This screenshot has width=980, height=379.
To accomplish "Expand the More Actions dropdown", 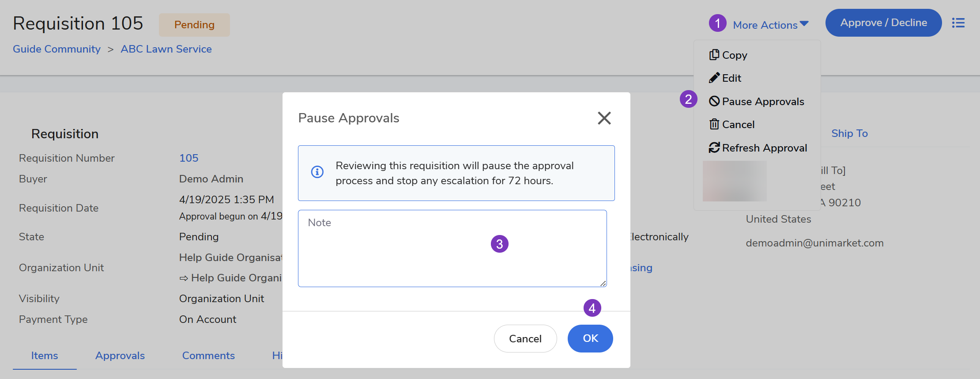I will coord(770,25).
